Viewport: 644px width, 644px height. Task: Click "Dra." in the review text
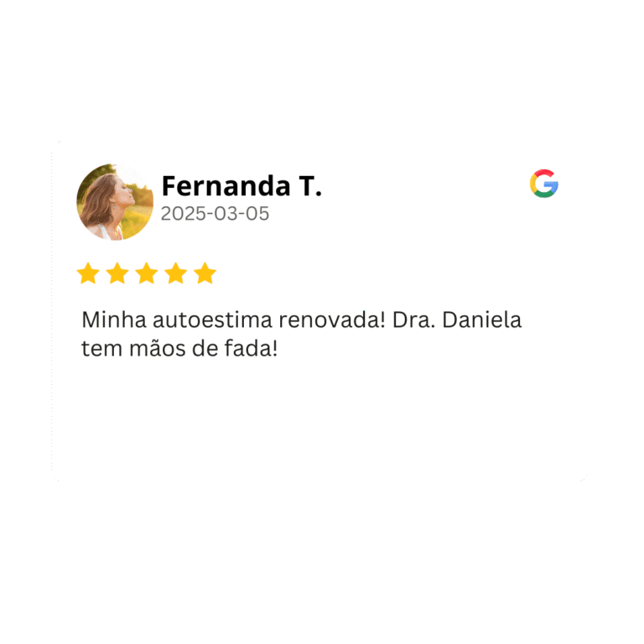[x=413, y=319]
